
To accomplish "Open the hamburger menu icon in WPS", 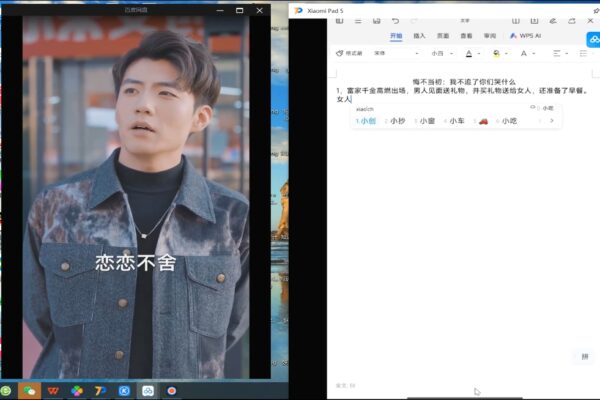I will pyautogui.click(x=358, y=21).
